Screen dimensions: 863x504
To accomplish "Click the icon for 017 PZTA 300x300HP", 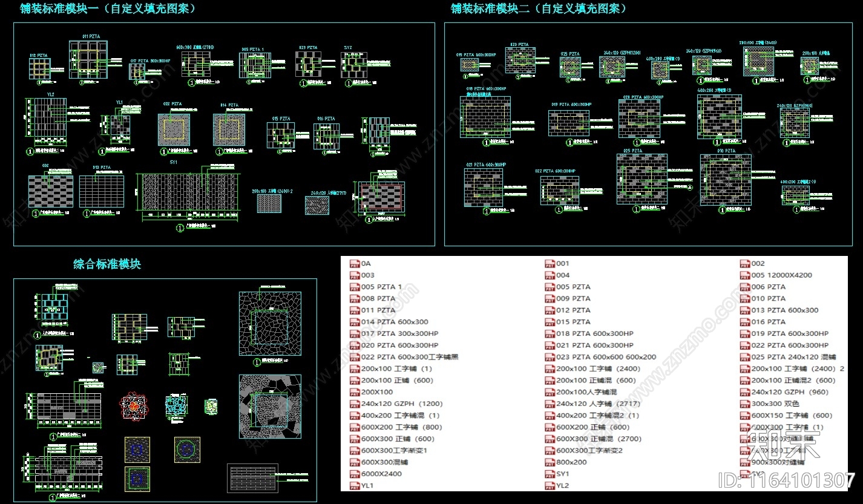I will pos(355,334).
